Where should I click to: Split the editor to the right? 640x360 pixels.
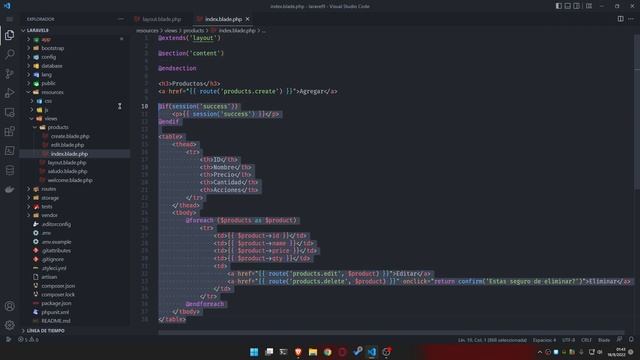coord(620,19)
